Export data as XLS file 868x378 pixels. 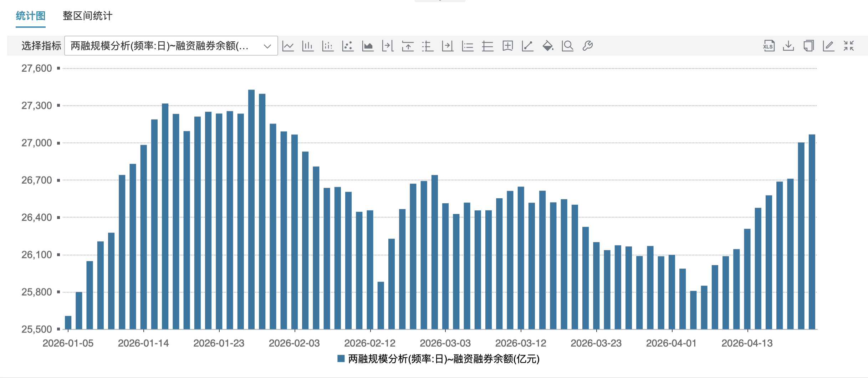click(769, 46)
